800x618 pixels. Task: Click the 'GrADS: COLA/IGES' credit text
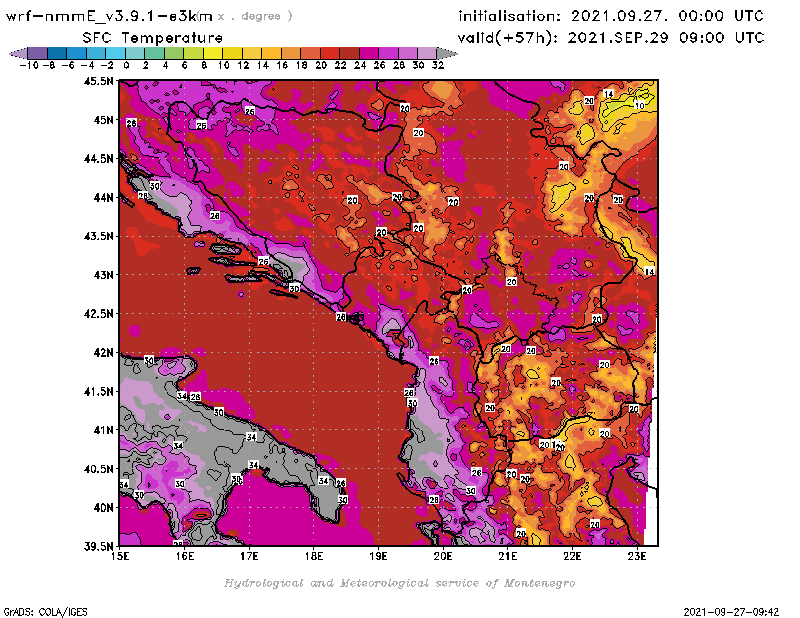(x=45, y=612)
